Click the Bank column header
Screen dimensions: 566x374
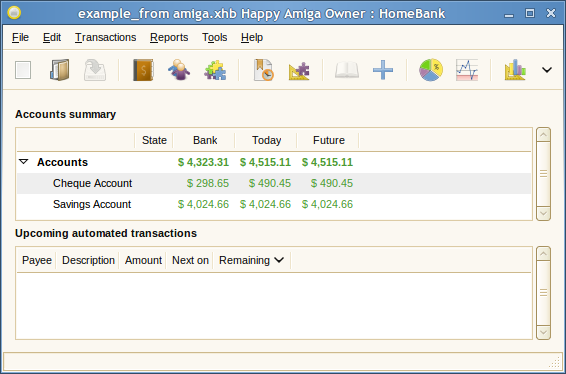click(x=205, y=140)
